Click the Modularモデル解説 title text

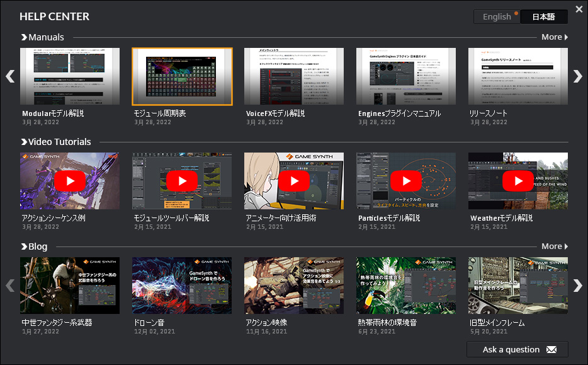click(x=53, y=113)
